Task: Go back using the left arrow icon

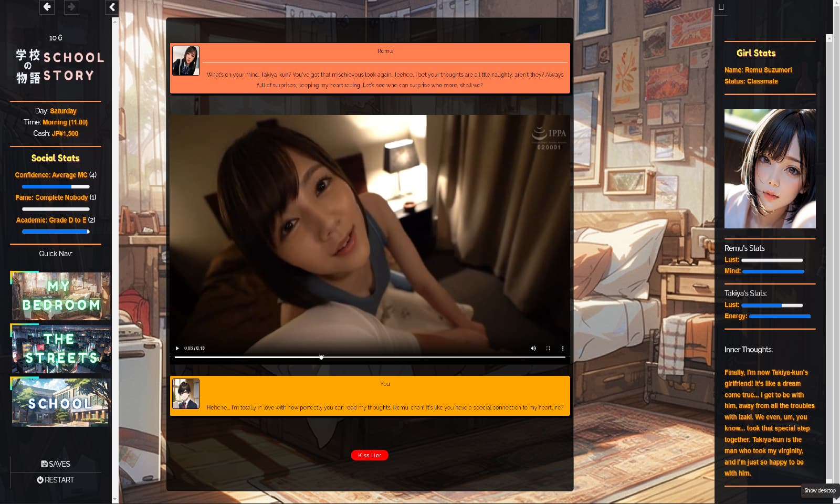Action: click(x=47, y=7)
